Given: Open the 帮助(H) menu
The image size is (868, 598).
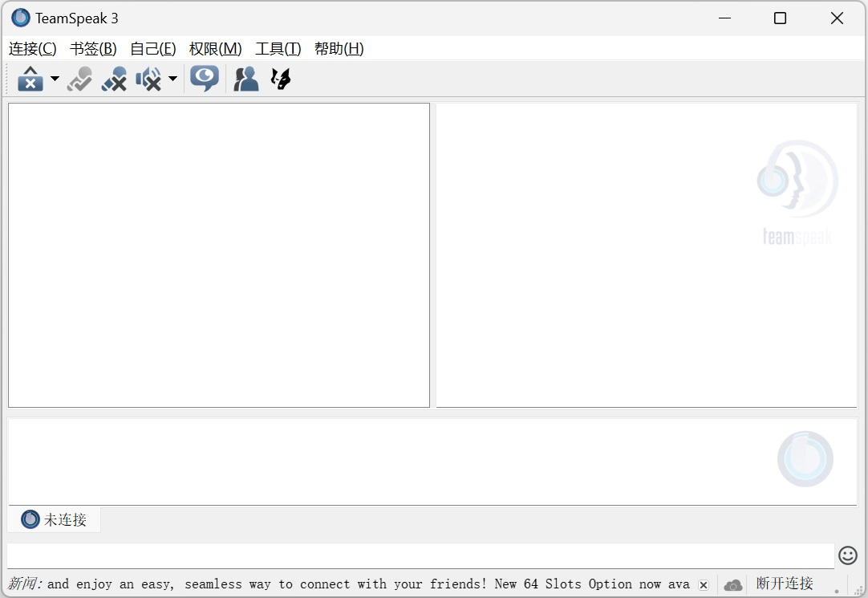Looking at the screenshot, I should point(339,49).
